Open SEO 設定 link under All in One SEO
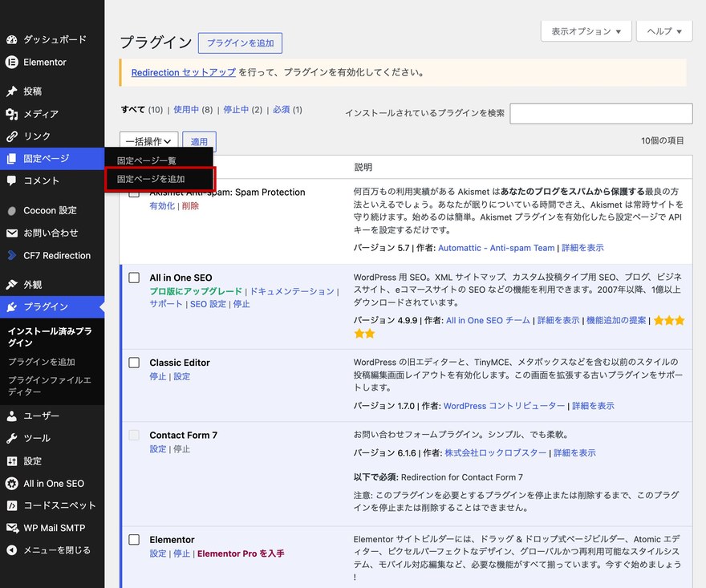706x588 pixels. 208,304
